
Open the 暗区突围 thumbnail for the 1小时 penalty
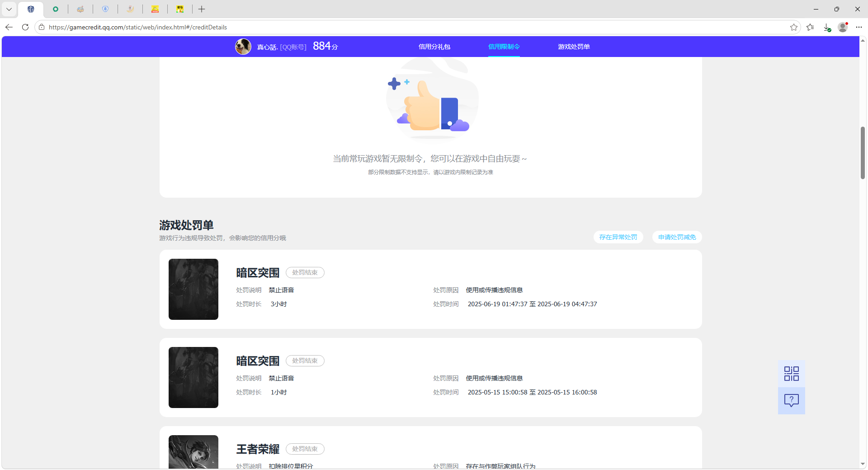tap(193, 377)
